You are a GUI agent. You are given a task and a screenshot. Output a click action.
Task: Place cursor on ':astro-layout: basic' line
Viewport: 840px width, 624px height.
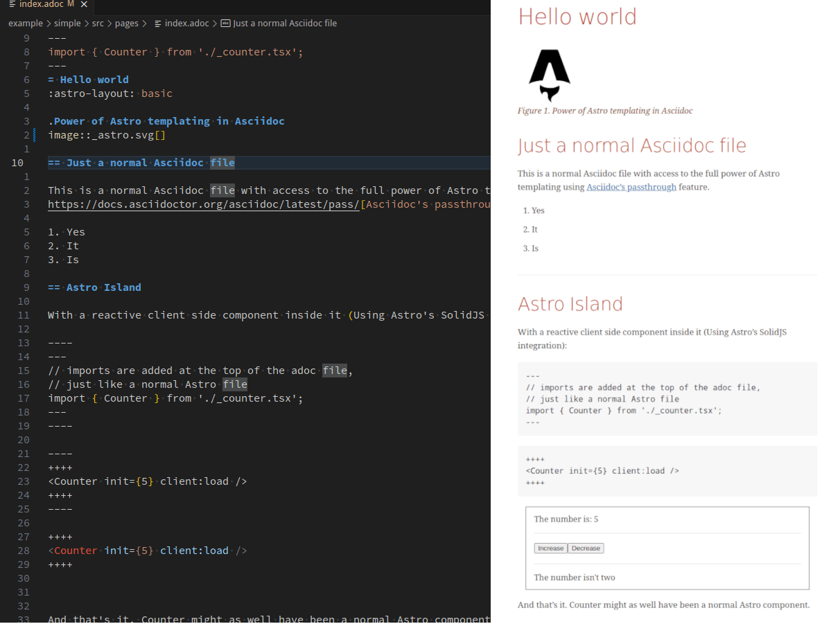tap(110, 93)
